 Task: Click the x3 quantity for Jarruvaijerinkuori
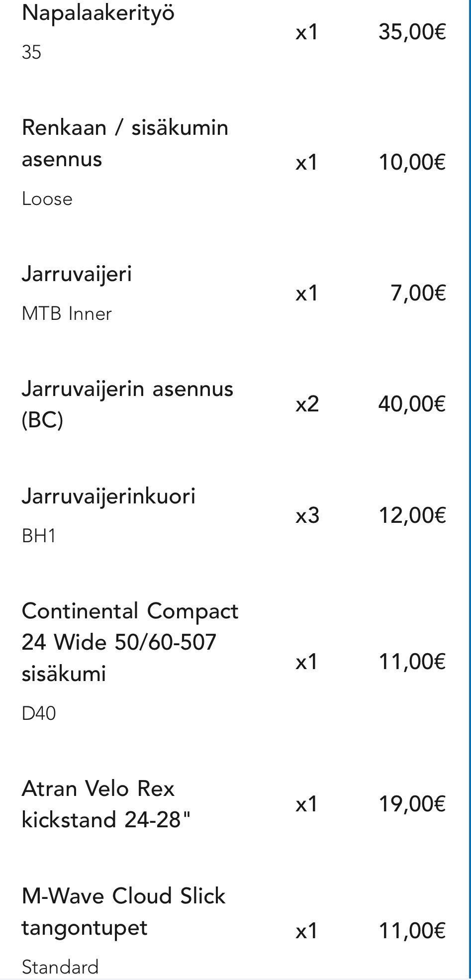pos(307,515)
